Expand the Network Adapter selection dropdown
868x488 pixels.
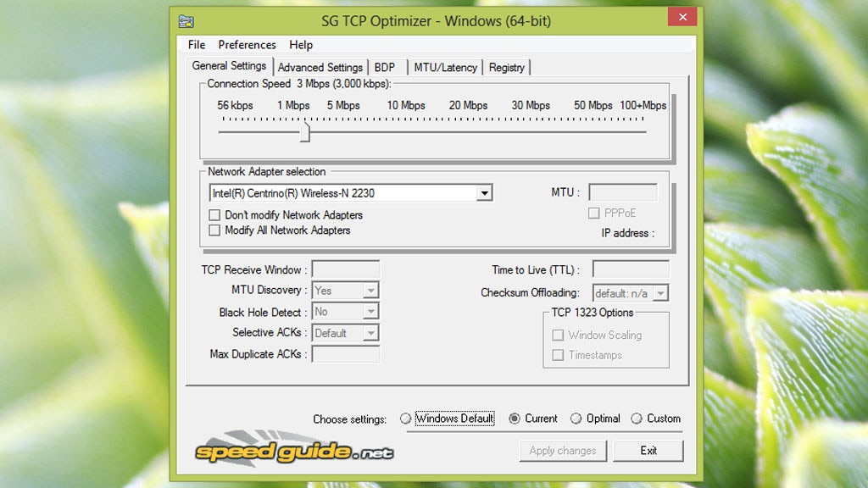tap(484, 193)
